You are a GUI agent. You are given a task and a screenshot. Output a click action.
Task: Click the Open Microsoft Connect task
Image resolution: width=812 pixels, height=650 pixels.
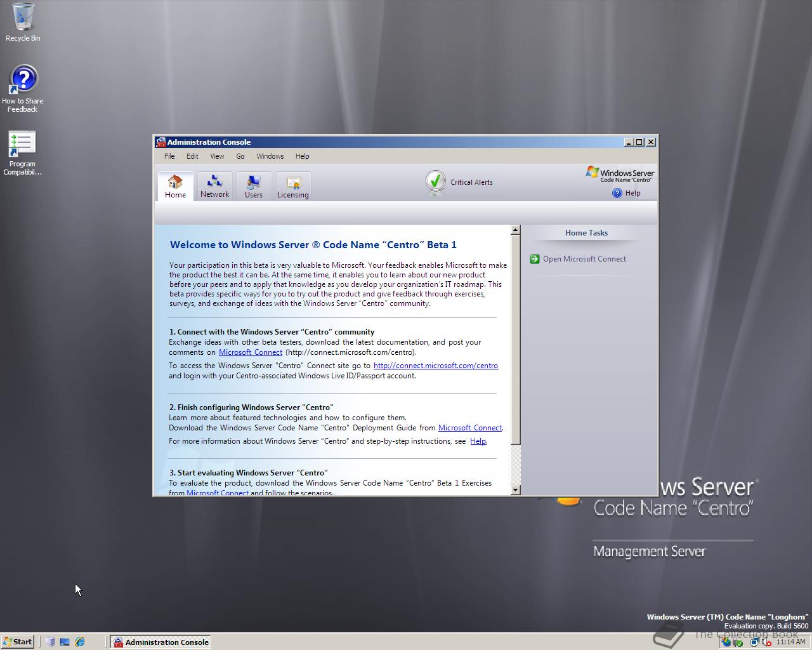[584, 259]
